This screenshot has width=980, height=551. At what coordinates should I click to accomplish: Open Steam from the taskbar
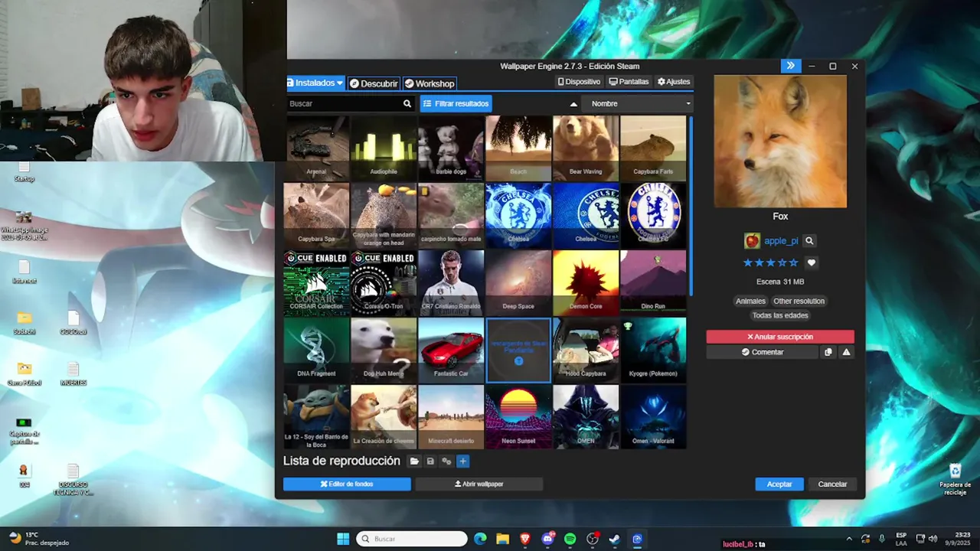614,539
